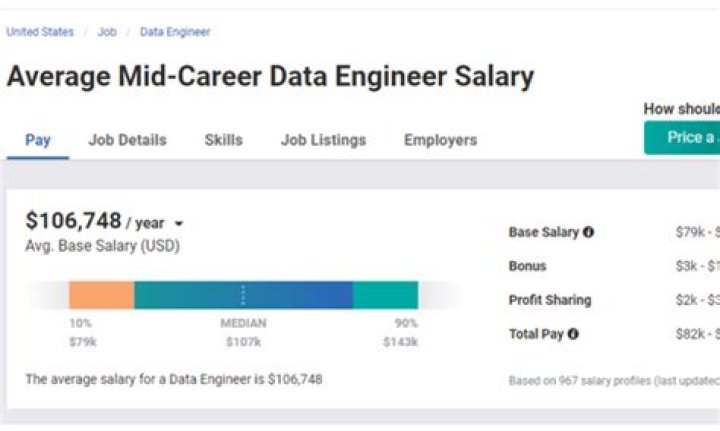Click the Profit Sharing row label
720x431 pixels.
pos(550,300)
